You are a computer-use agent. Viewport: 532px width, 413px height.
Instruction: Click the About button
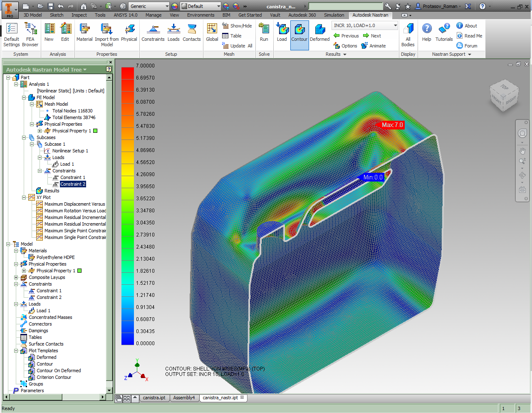click(467, 26)
